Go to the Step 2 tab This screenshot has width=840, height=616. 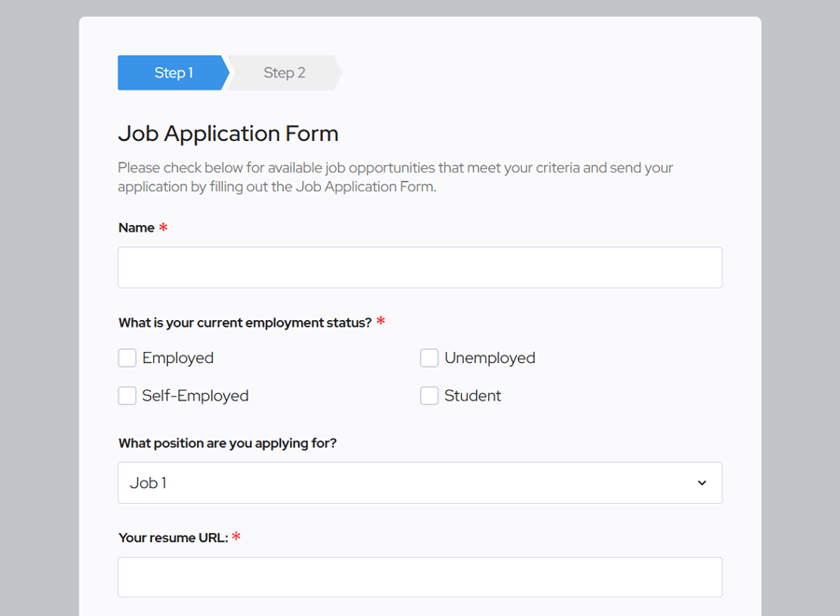coord(284,73)
